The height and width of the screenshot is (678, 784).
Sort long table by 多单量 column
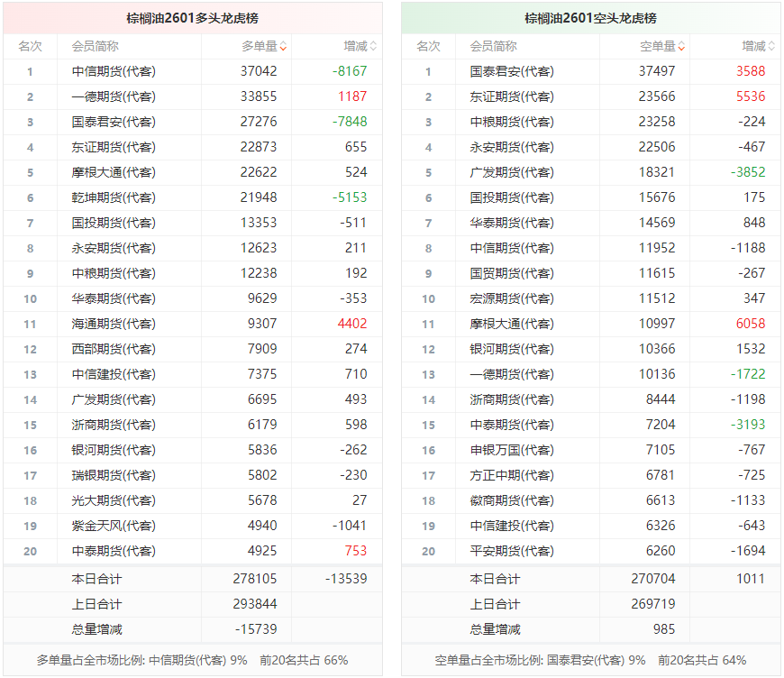click(x=264, y=47)
